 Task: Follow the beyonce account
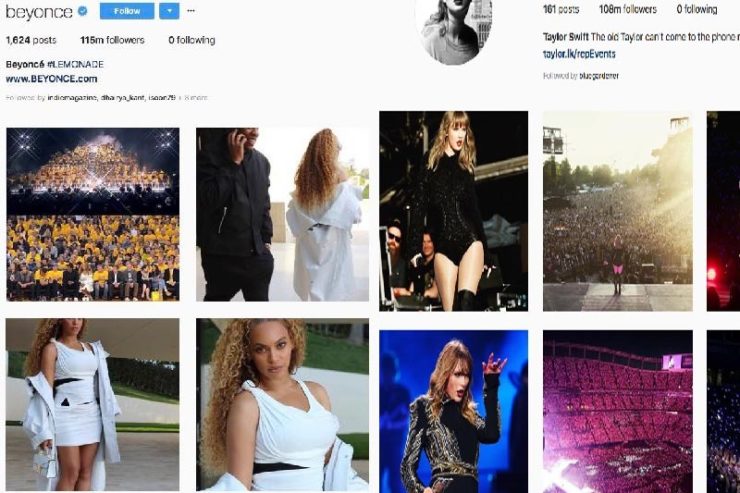coord(127,11)
